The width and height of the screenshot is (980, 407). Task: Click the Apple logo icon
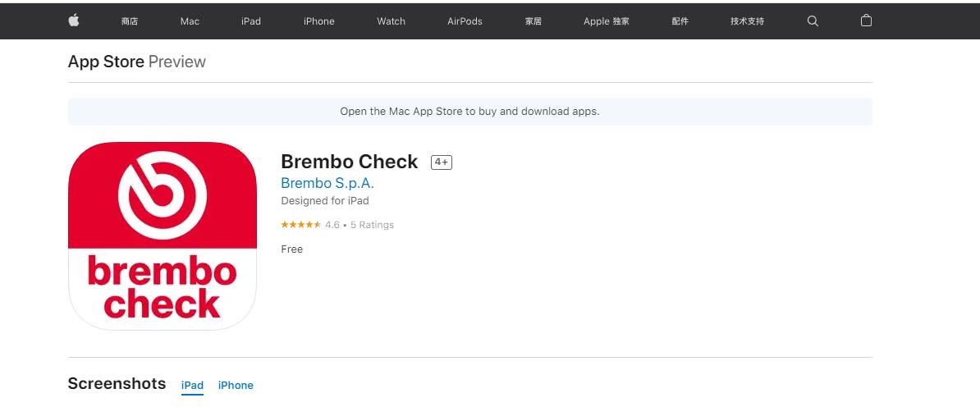pyautogui.click(x=74, y=21)
